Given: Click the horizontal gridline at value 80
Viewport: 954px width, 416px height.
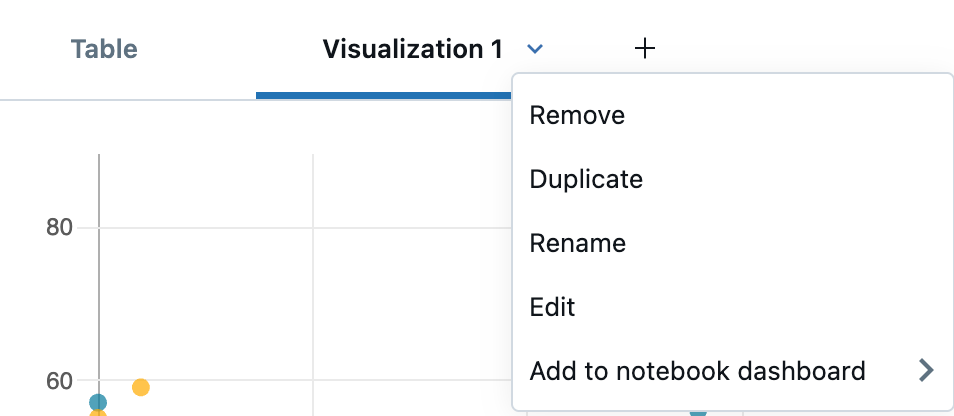Looking at the screenshot, I should (300, 228).
